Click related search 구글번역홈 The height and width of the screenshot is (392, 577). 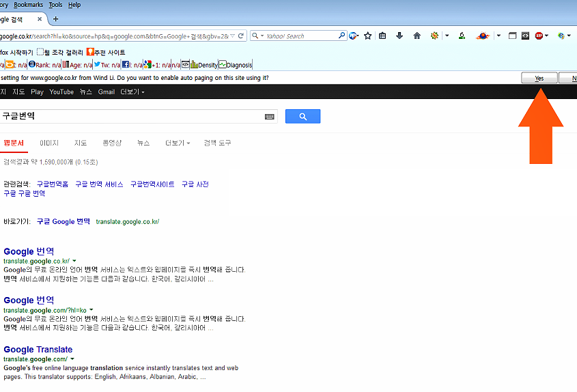pos(53,184)
